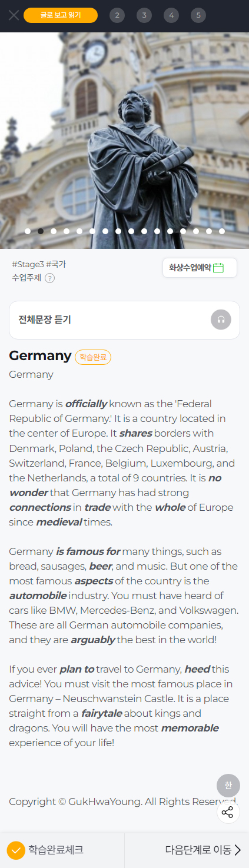Go to step 3

[144, 15]
